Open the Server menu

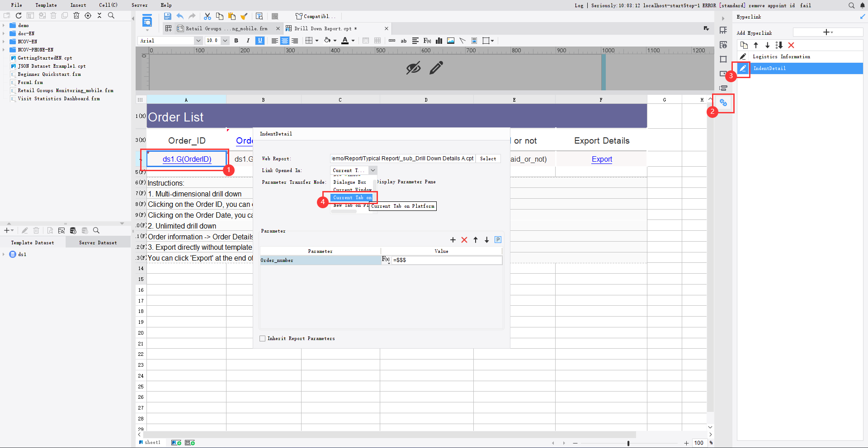(139, 5)
